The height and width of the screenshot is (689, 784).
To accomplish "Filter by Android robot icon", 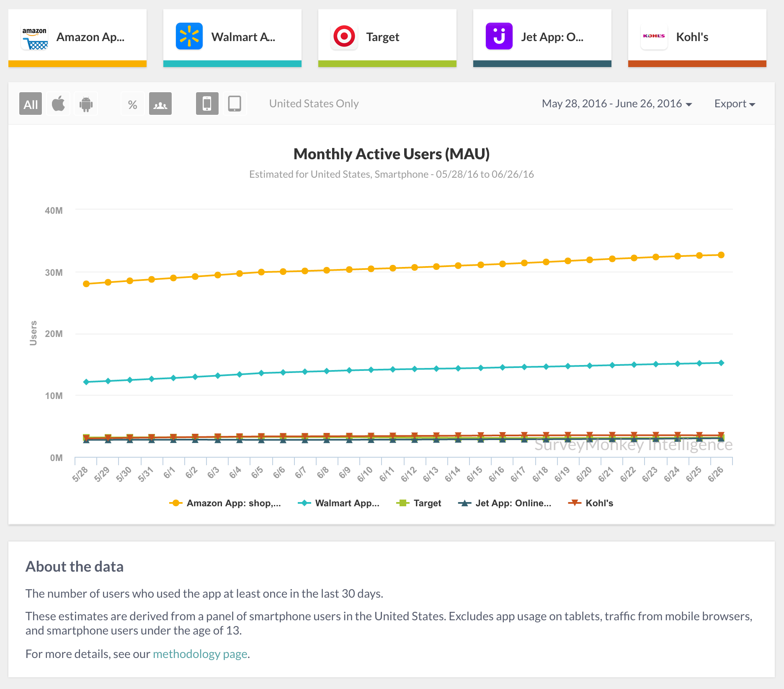I will pos(86,104).
